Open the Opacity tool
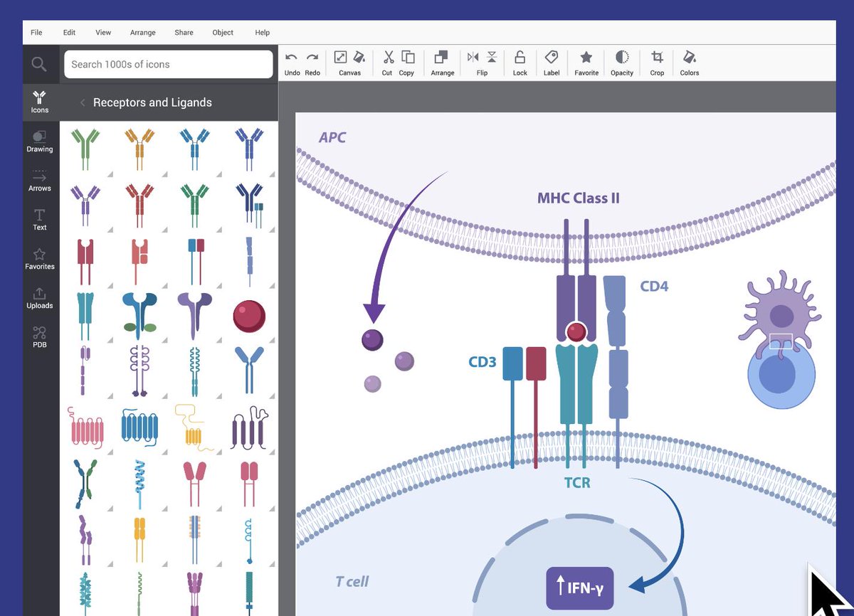Image resolution: width=854 pixels, height=616 pixels. pos(622,63)
